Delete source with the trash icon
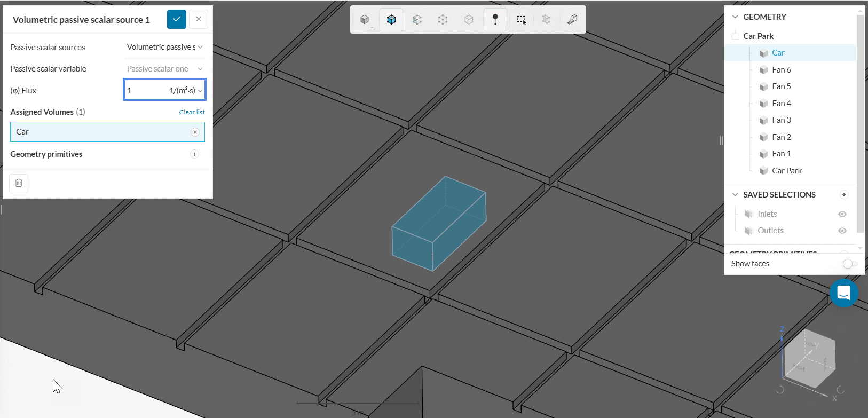The image size is (868, 418). (x=19, y=183)
